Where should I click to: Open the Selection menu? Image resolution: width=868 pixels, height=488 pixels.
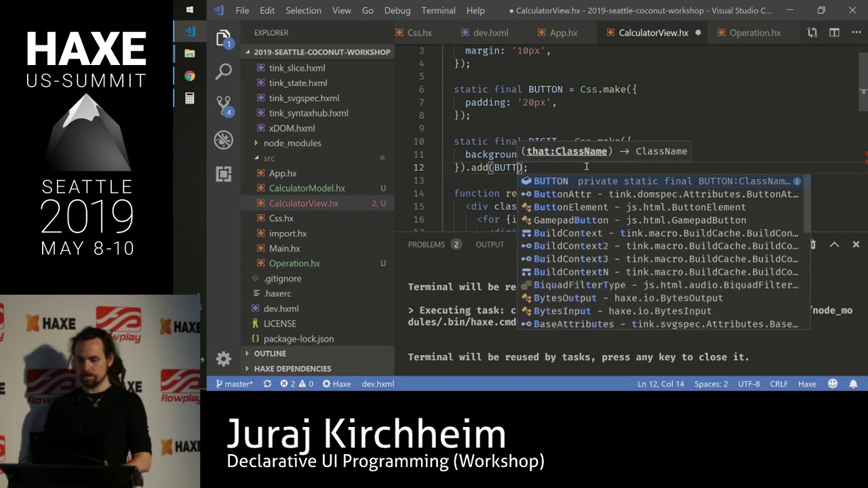pos(303,10)
